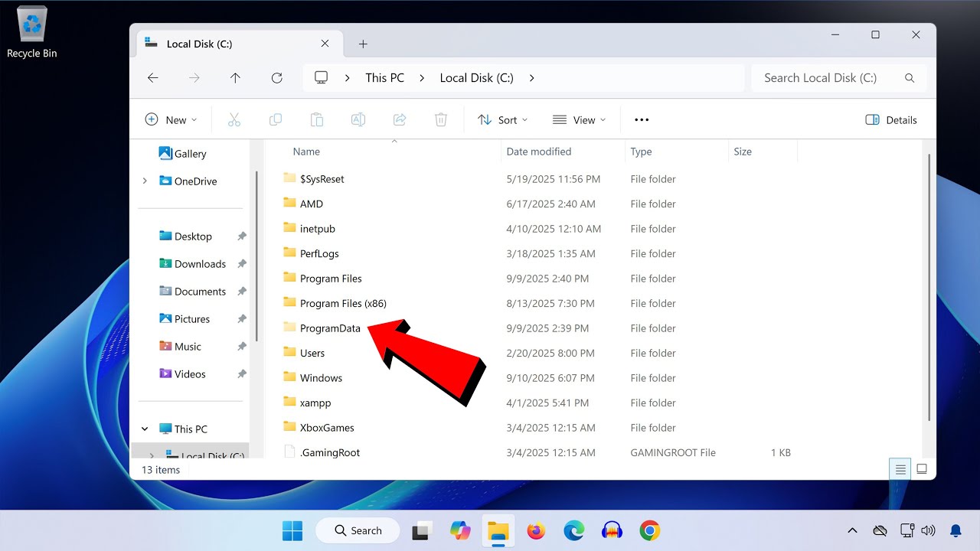This screenshot has height=551, width=980.
Task: Click the Delete trash icon
Action: (441, 120)
